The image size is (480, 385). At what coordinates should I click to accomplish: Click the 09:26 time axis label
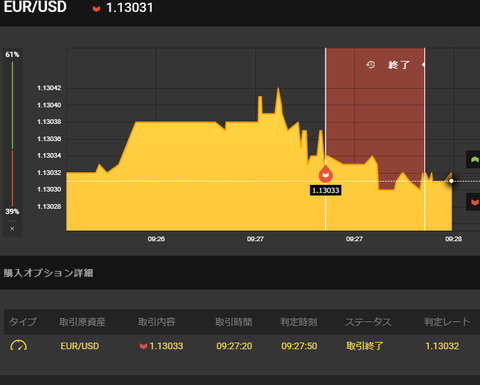156,239
